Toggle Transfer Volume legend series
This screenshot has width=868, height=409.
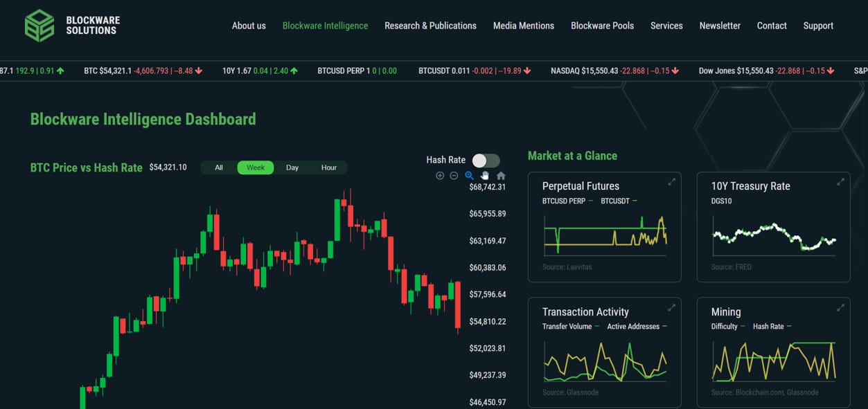click(x=571, y=327)
